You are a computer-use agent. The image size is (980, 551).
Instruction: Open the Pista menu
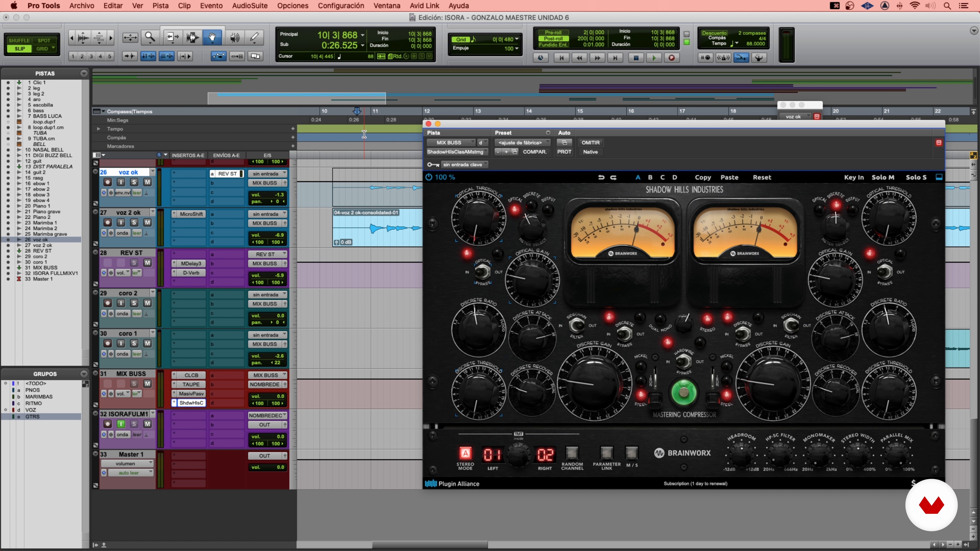tap(160, 6)
